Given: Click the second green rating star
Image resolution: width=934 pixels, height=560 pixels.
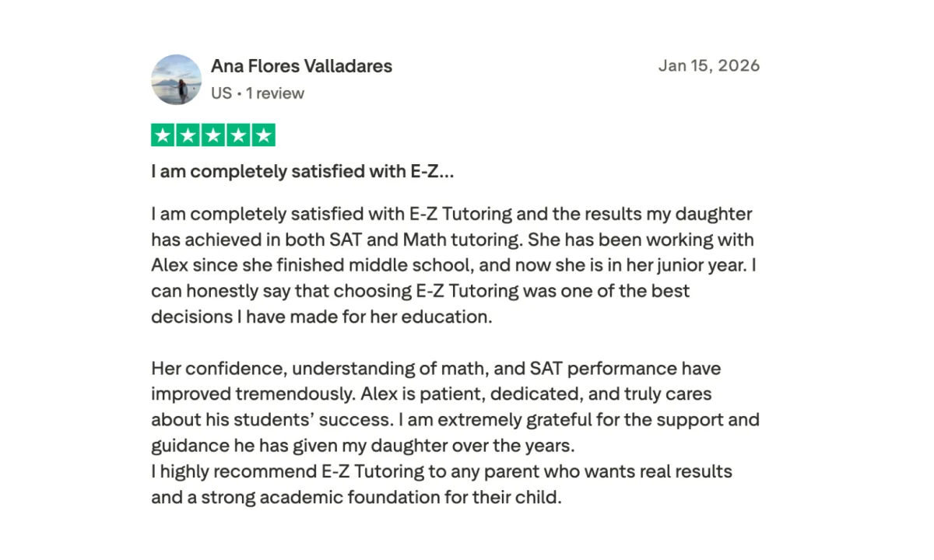Looking at the screenshot, I should (188, 136).
